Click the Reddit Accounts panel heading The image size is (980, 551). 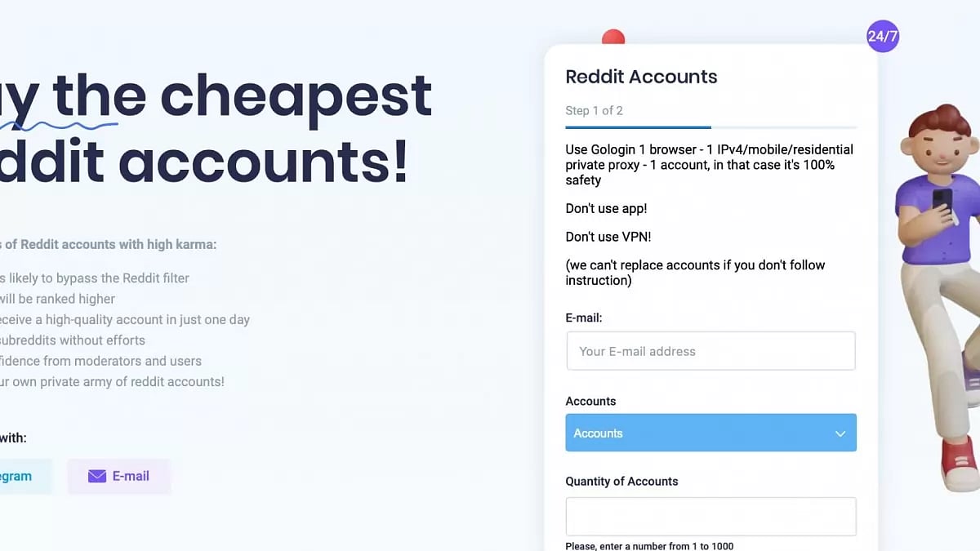[x=641, y=77]
